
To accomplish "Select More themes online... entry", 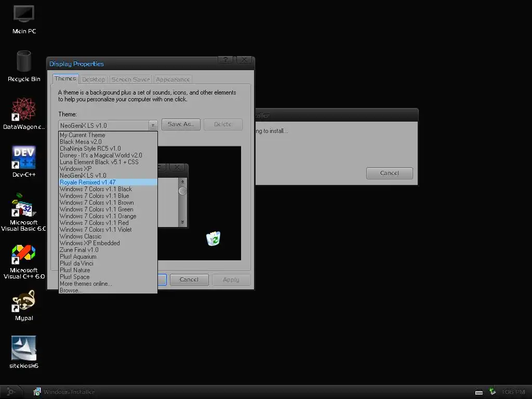I will pyautogui.click(x=108, y=284).
